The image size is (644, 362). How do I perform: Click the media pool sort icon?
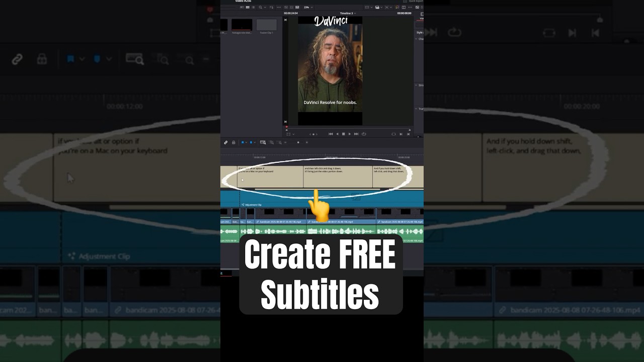271,7
